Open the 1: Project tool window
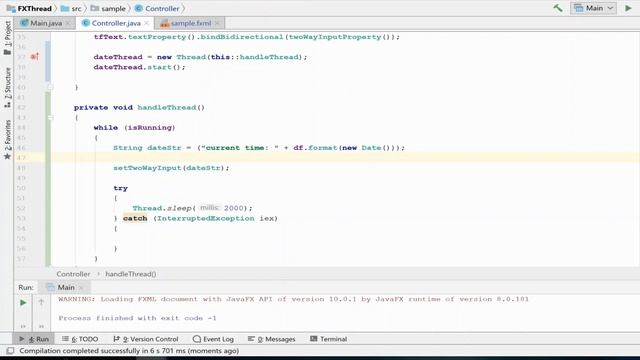This screenshot has width=640, height=360. pos(7,38)
